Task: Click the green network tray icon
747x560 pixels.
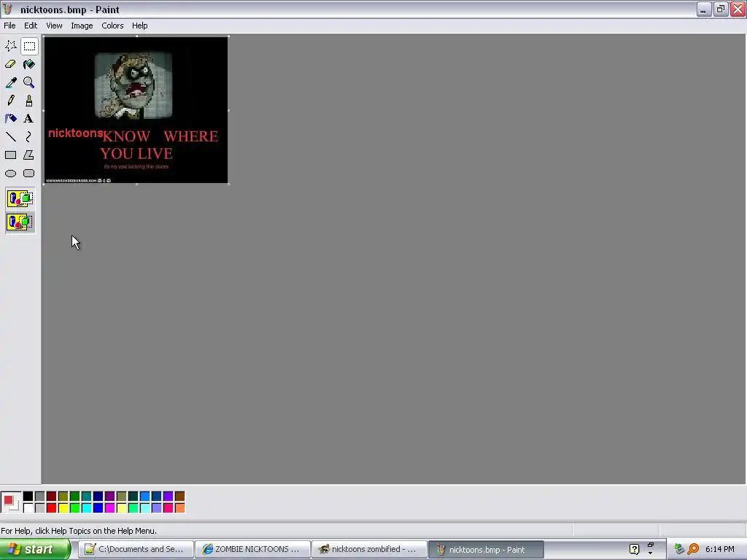Action: pos(679,550)
